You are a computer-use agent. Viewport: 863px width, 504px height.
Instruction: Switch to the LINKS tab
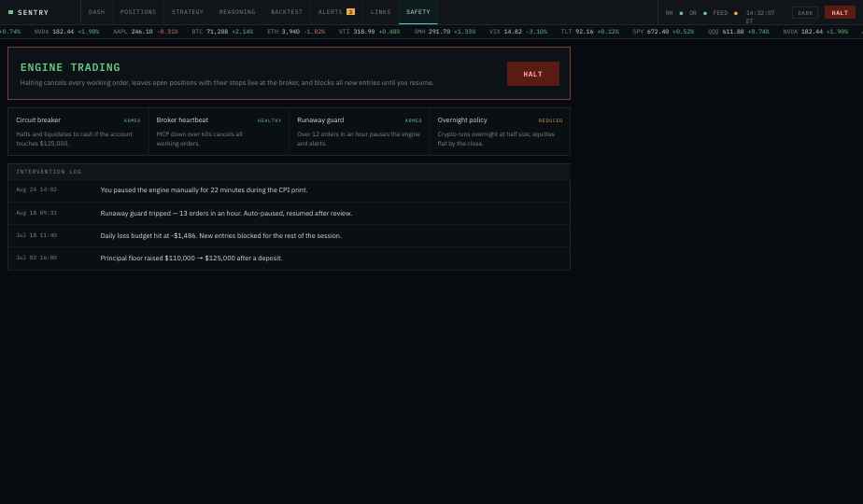[x=380, y=11]
